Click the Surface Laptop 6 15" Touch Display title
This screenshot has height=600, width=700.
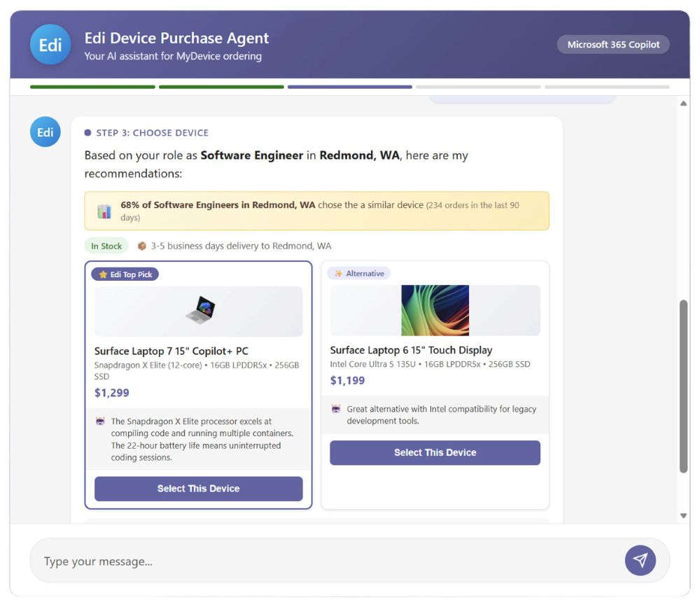(411, 350)
